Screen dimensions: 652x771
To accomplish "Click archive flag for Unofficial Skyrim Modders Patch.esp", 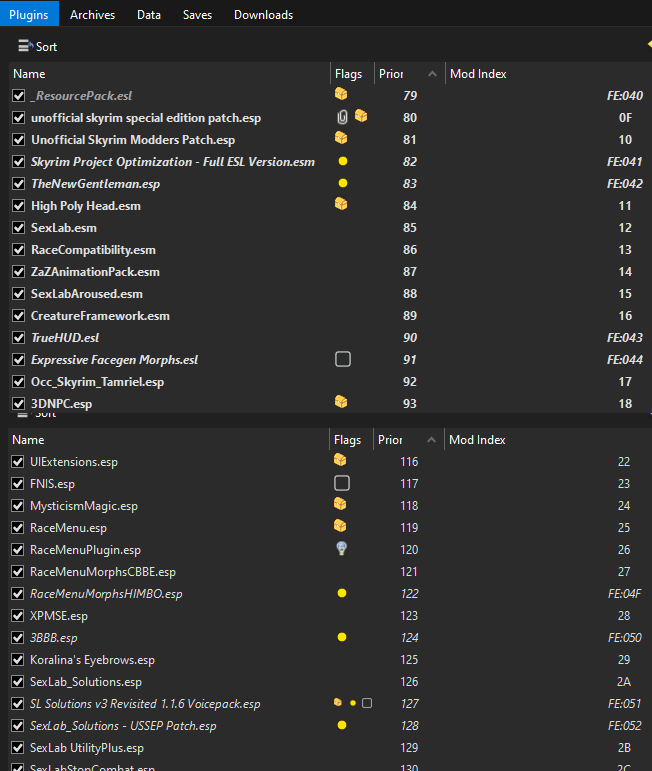I will point(341,138).
